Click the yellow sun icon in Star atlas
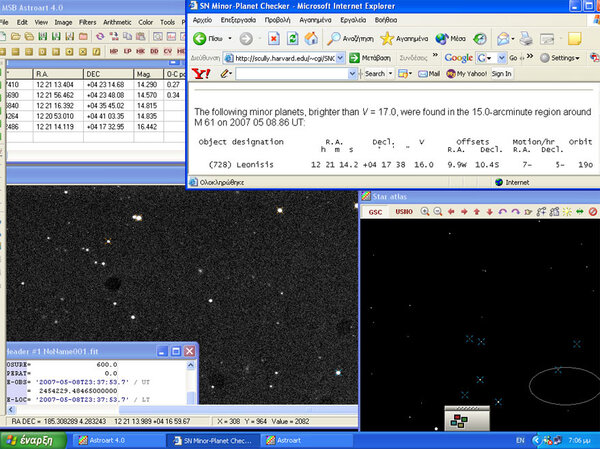600x449 pixels. click(567, 211)
